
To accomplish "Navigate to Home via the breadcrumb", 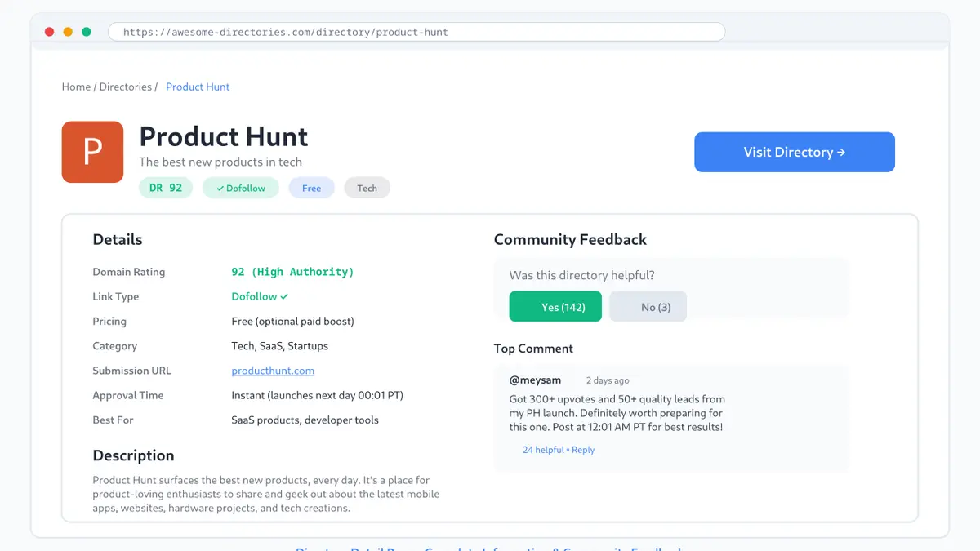I will [76, 87].
